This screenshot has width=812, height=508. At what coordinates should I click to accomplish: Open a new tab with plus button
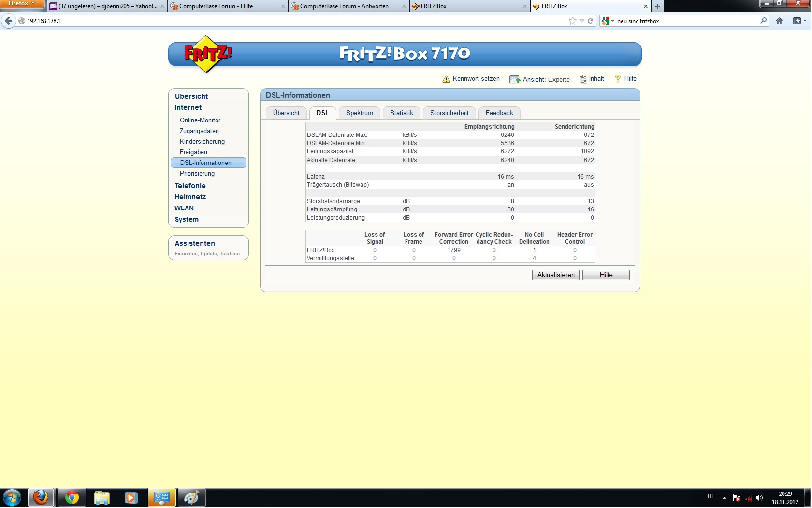coord(657,6)
